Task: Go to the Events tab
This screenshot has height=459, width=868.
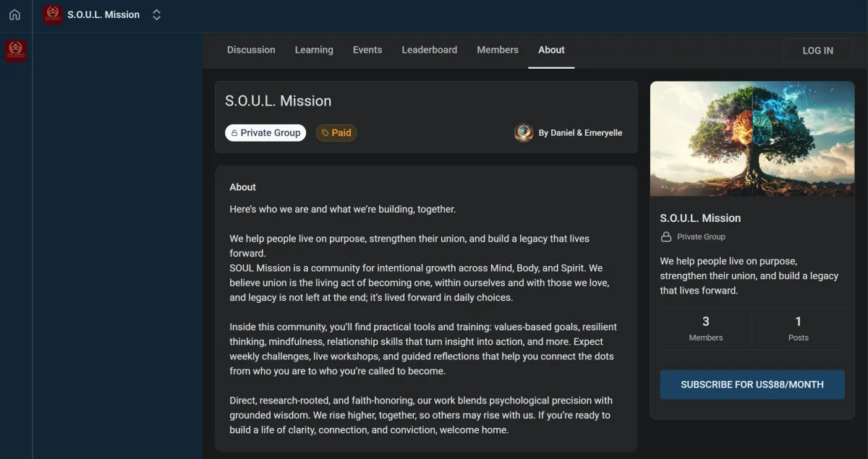Action: click(x=367, y=50)
